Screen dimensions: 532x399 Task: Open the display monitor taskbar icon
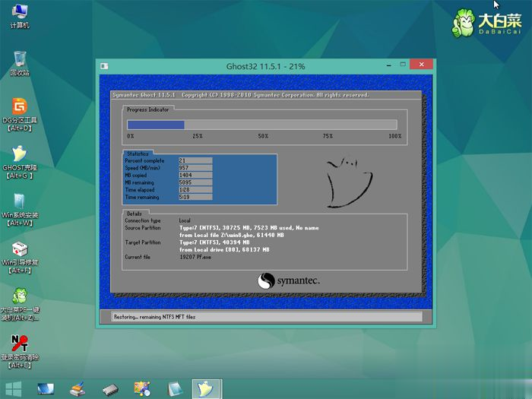tap(44, 389)
